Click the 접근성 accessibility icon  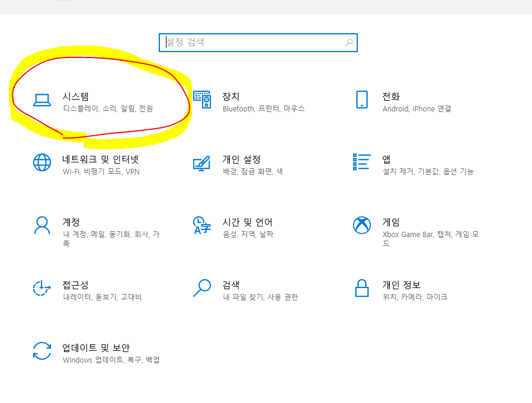point(41,289)
